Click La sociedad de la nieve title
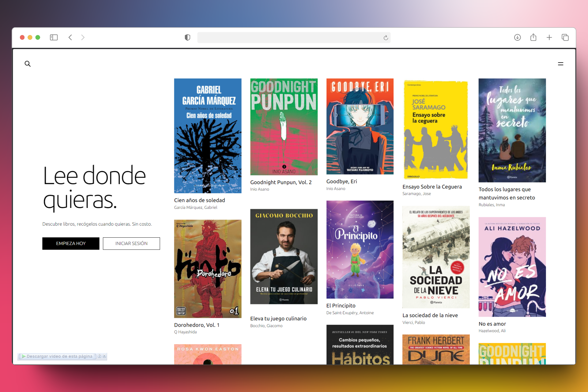 tap(430, 315)
